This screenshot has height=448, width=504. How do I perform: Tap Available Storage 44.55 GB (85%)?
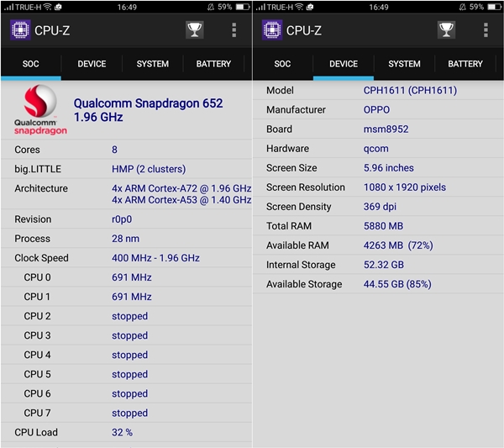(397, 284)
